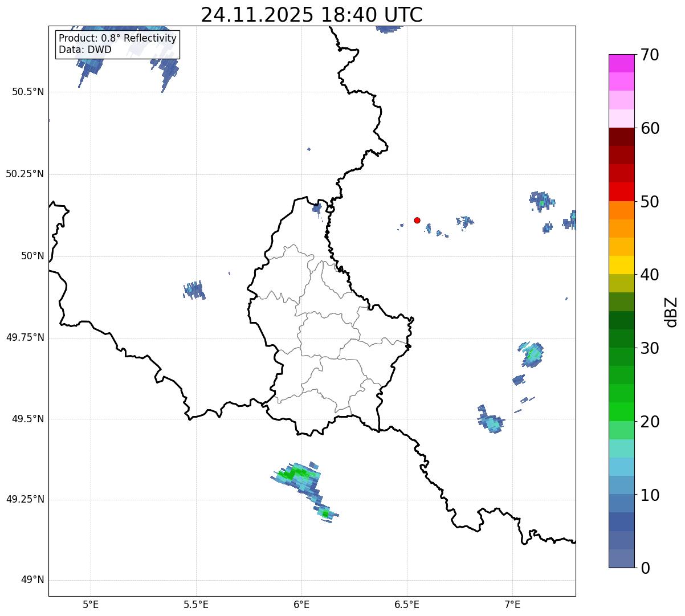Click the title "24.11.2025 18:40 UTC"

tap(312, 14)
